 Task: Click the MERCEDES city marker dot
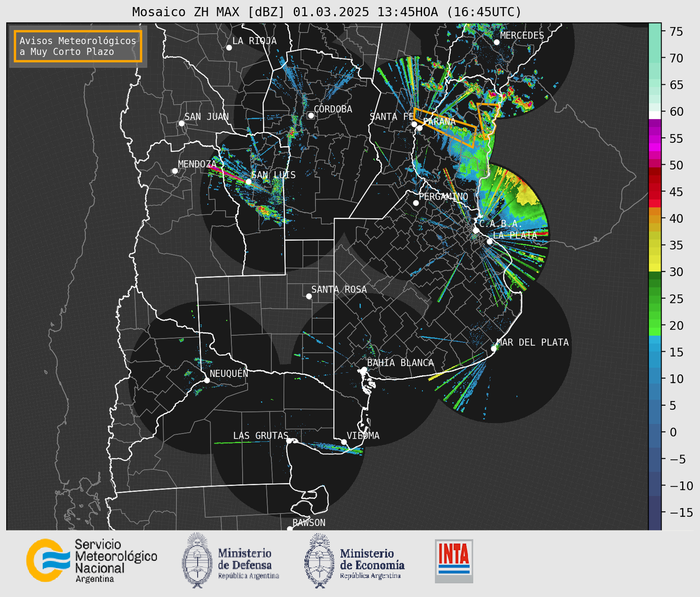pyautogui.click(x=496, y=42)
